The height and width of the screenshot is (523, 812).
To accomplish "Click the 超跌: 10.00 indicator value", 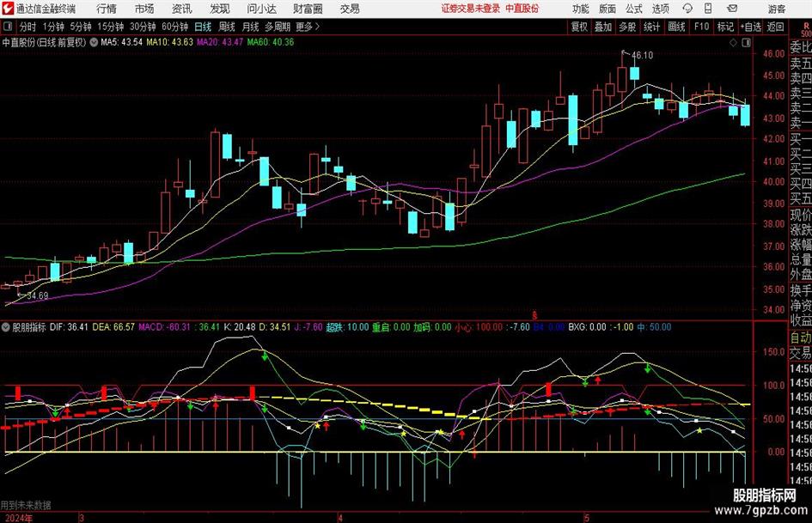I will coord(347,327).
